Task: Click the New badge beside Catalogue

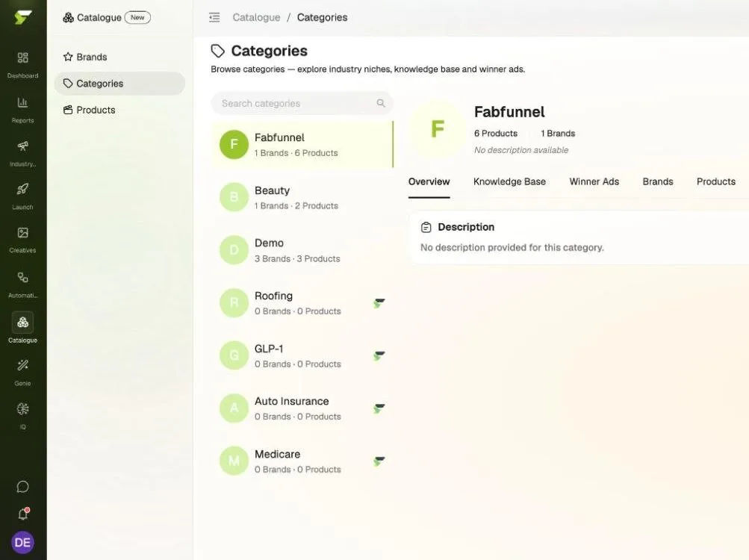Action: click(137, 18)
